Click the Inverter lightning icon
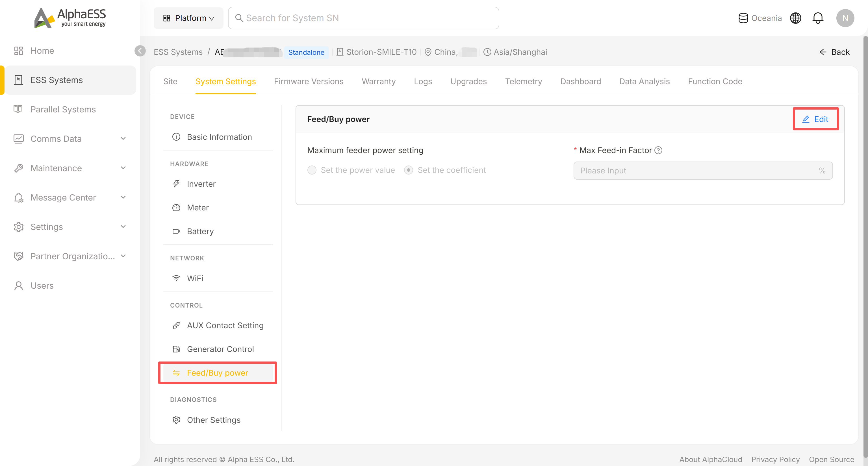 [176, 184]
